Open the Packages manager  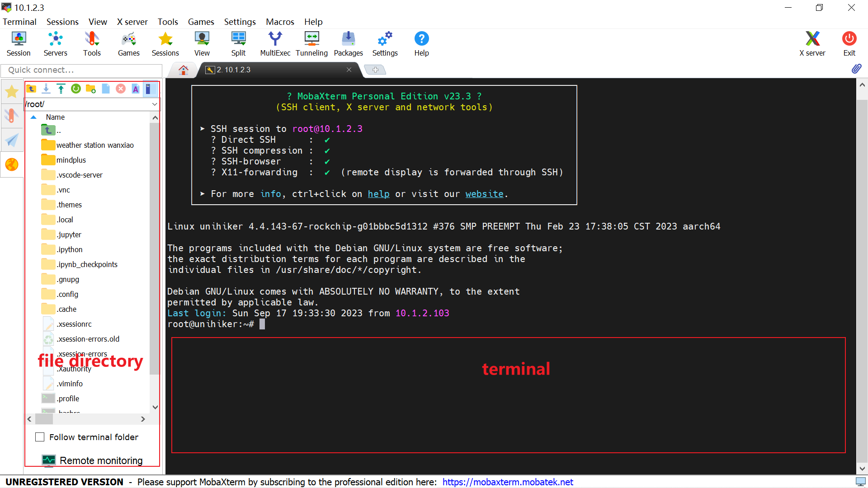(348, 43)
